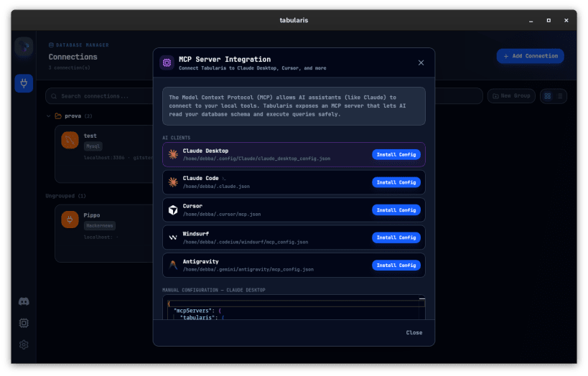Viewport: 588px width, 376px height.
Task: Switch to grid view layout
Action: (548, 96)
